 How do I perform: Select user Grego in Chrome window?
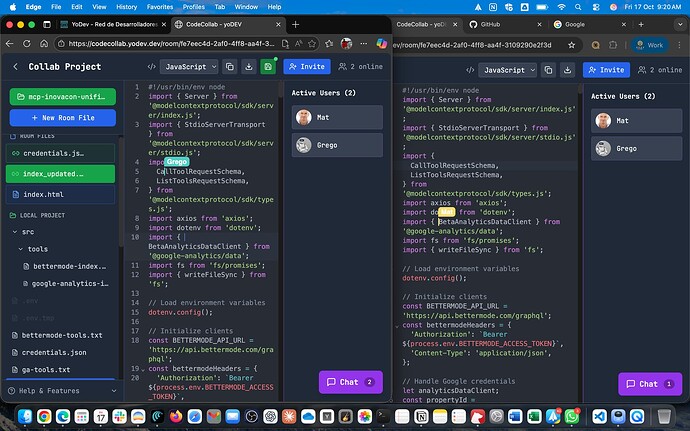click(636, 148)
